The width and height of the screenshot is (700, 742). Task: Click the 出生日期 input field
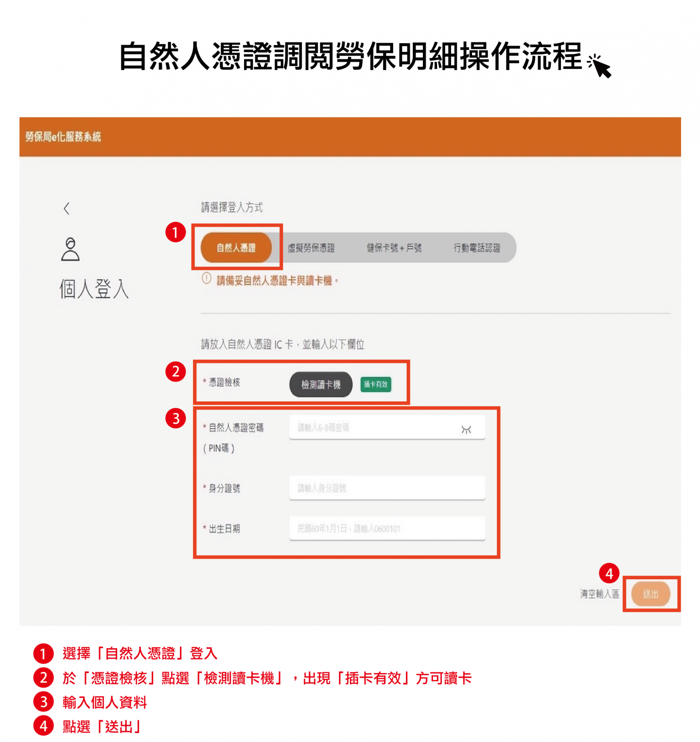pos(387,528)
